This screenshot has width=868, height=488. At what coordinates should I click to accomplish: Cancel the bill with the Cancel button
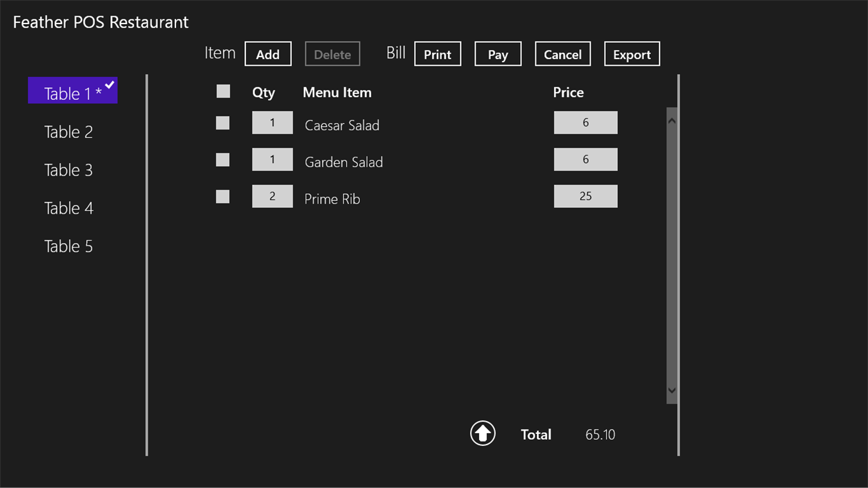pyautogui.click(x=562, y=54)
